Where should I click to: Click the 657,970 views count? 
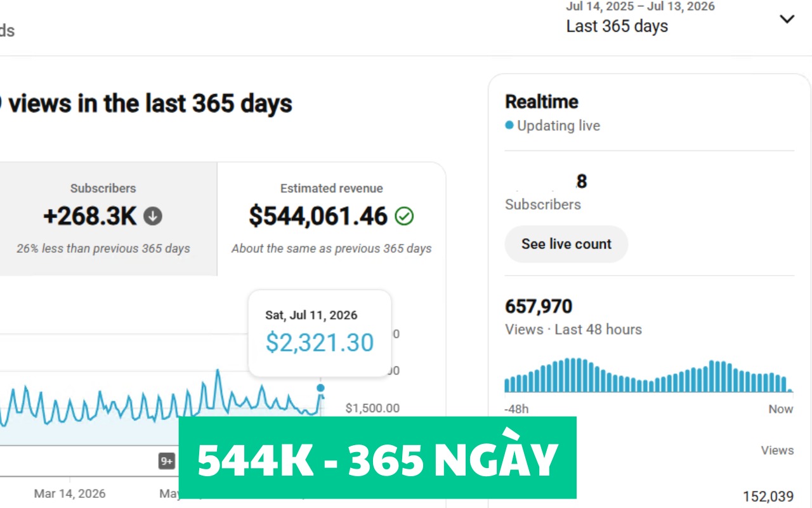pyautogui.click(x=539, y=307)
